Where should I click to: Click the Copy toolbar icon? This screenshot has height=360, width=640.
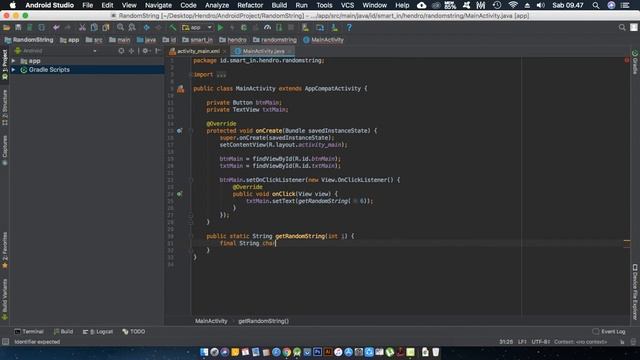coord(94,27)
